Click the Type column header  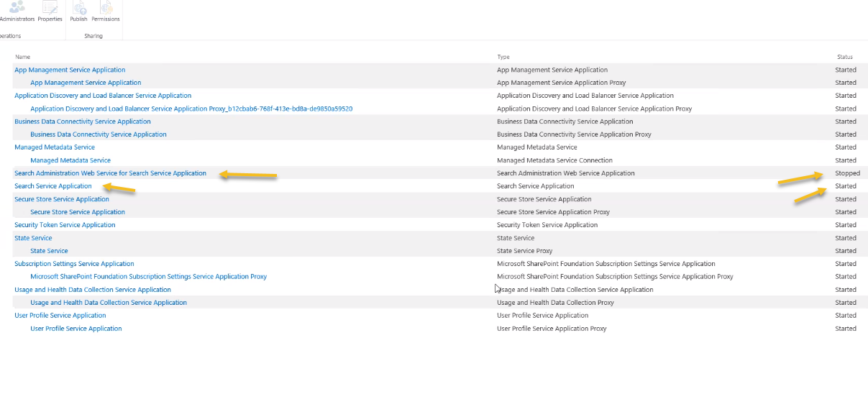[503, 57]
